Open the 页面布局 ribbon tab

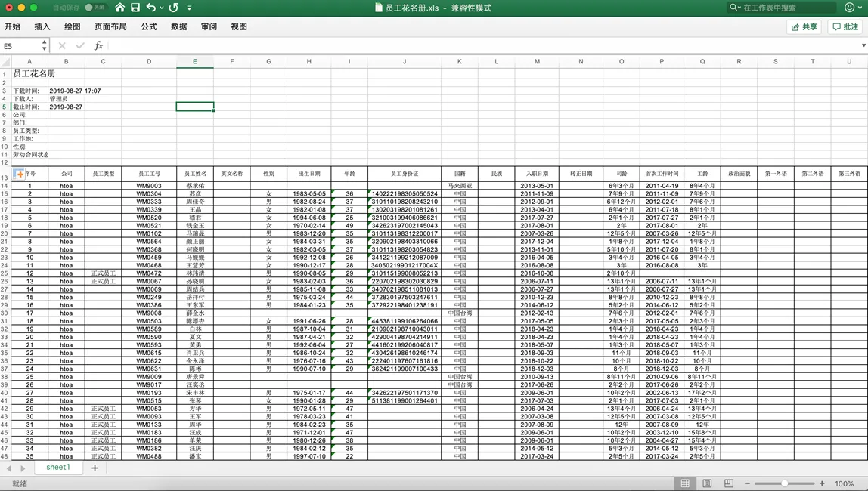110,26
